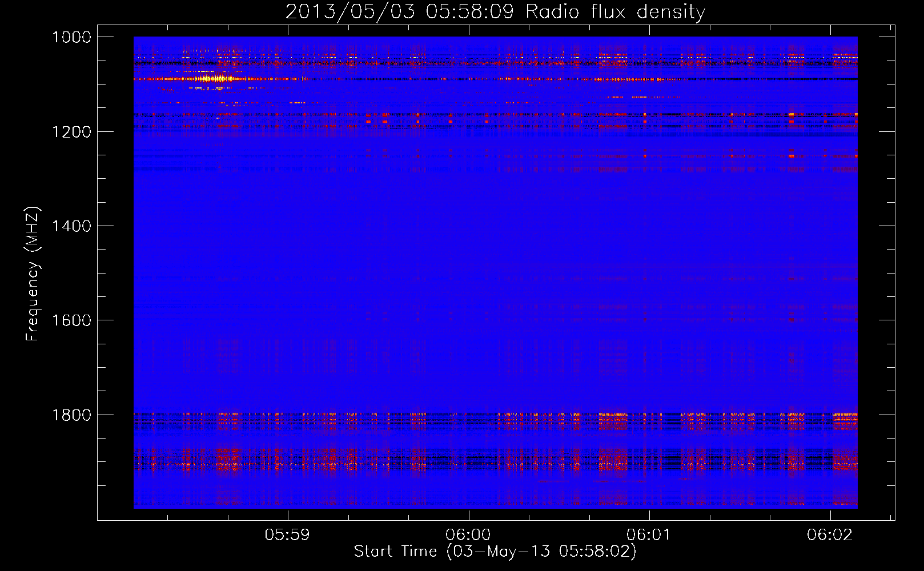Click the 1800 frequency tick label
The height and width of the screenshot is (571, 924).
pos(72,415)
